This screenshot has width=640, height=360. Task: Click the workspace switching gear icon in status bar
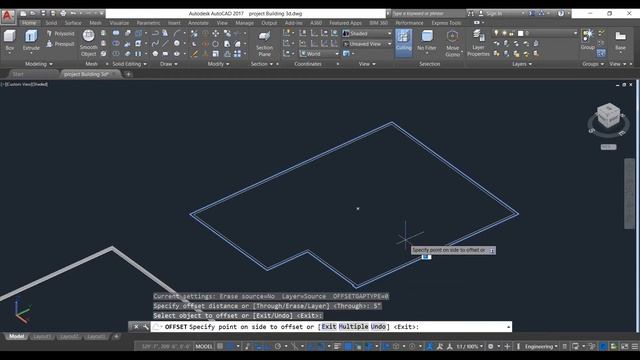pos(491,347)
